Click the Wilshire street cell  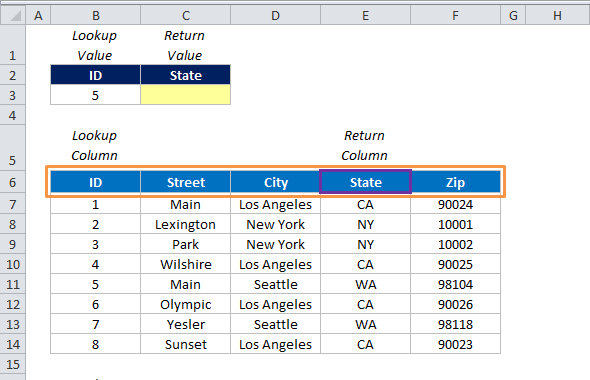(x=186, y=264)
